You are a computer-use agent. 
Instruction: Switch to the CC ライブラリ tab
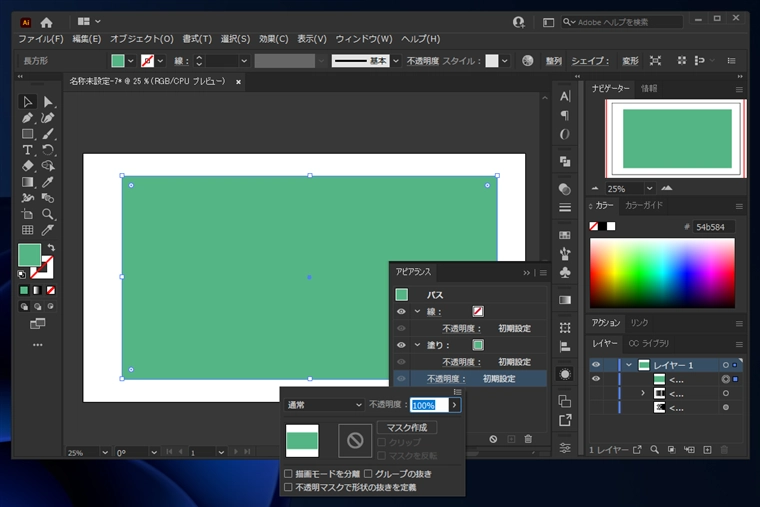coord(649,343)
